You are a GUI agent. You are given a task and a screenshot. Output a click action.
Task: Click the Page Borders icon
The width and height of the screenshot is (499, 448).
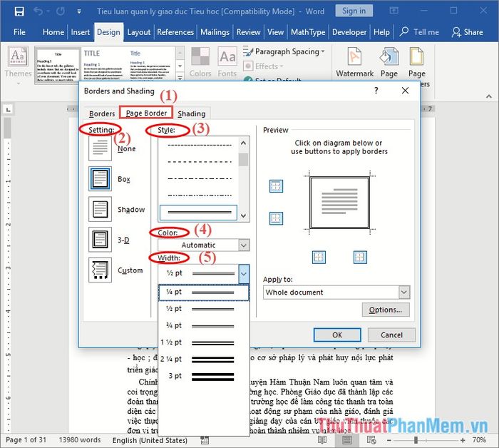[416, 56]
